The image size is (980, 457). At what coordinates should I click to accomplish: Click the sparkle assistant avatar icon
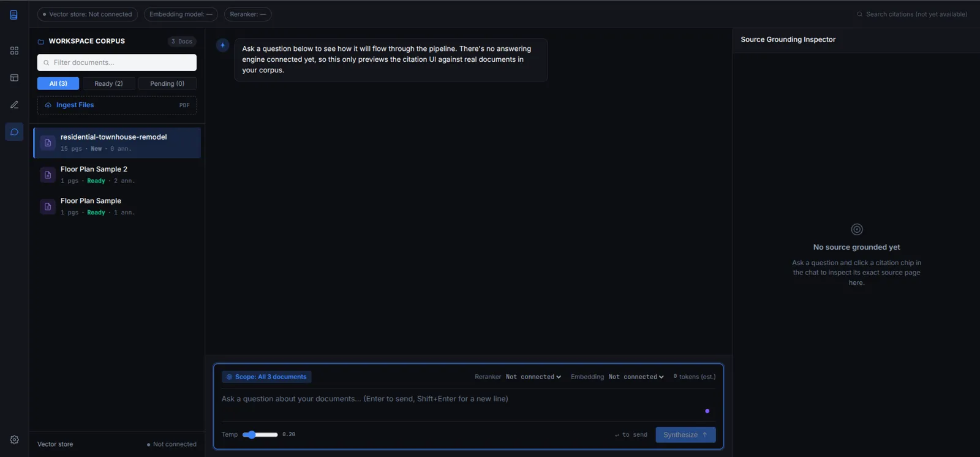[x=222, y=45]
